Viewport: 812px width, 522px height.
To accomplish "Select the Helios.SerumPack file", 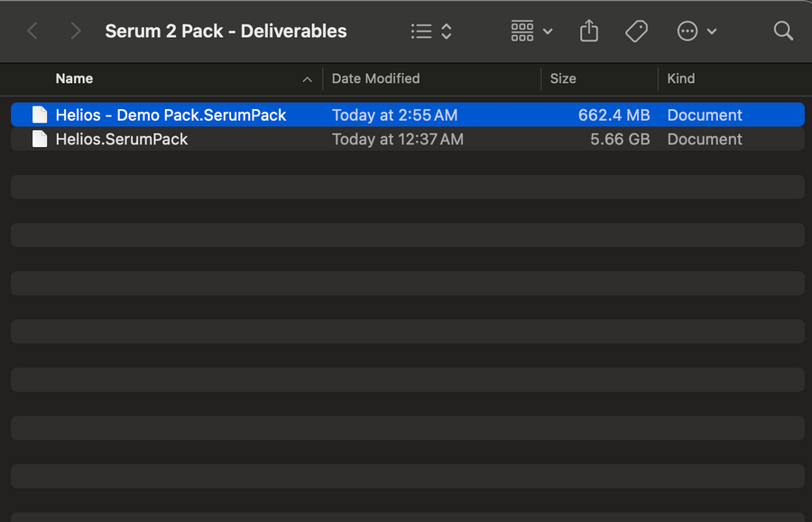I will click(122, 139).
